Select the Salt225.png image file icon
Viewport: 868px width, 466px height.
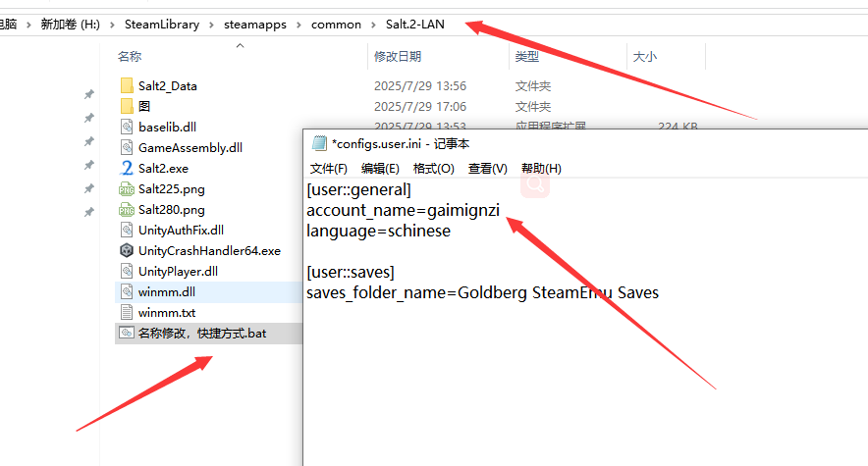coord(126,188)
